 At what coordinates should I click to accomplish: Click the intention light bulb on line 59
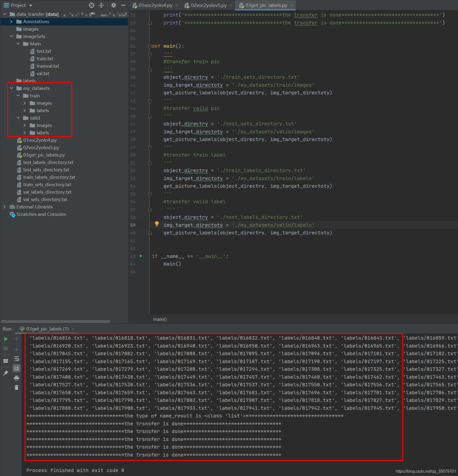[157, 224]
